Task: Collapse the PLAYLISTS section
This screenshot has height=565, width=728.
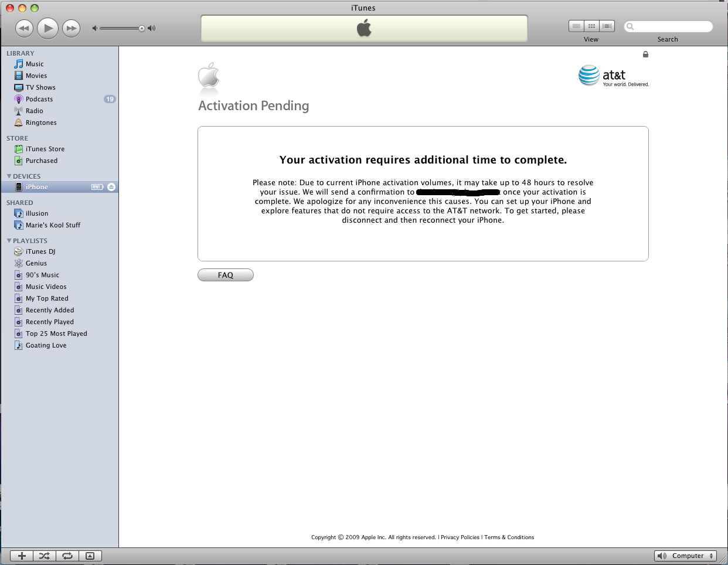Action: (x=9, y=240)
